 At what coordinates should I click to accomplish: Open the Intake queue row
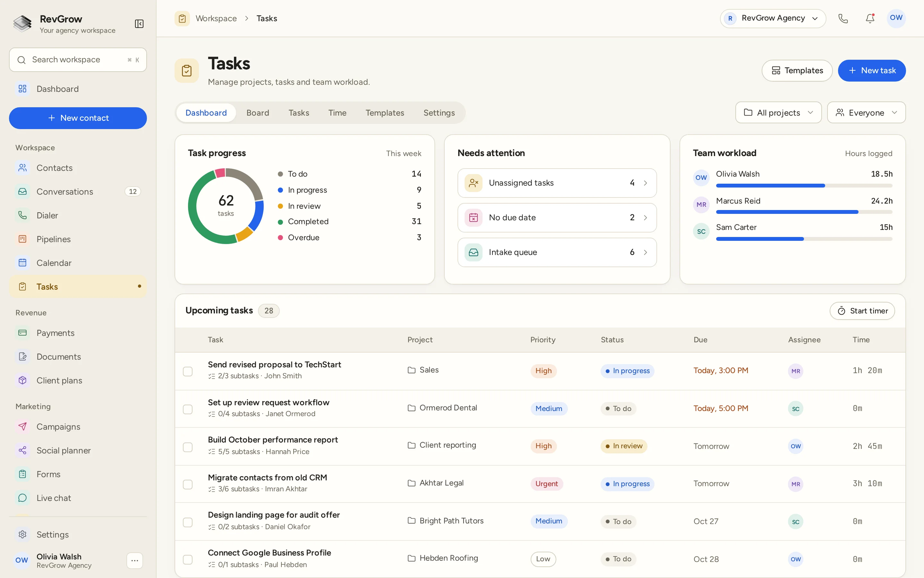(557, 252)
